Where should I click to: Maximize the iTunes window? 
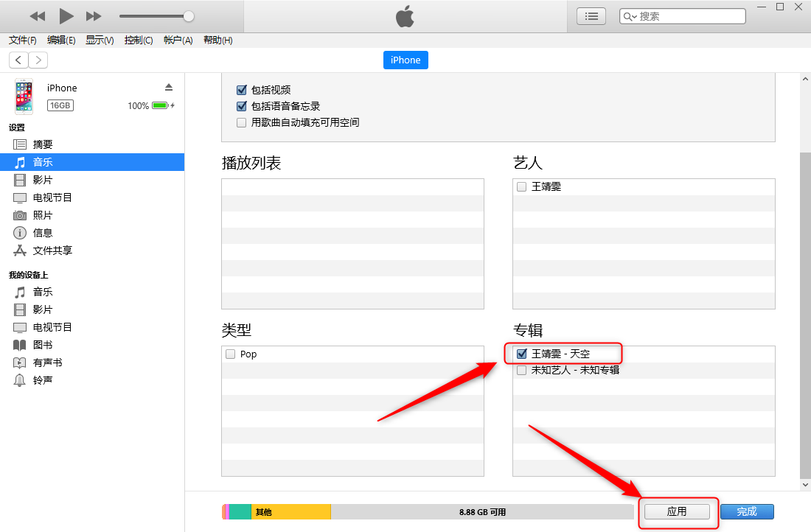pos(780,7)
